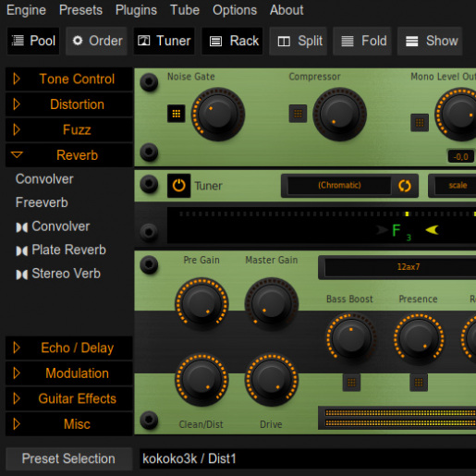
Task: Toggle the Compressor switch
Action: [x=298, y=114]
